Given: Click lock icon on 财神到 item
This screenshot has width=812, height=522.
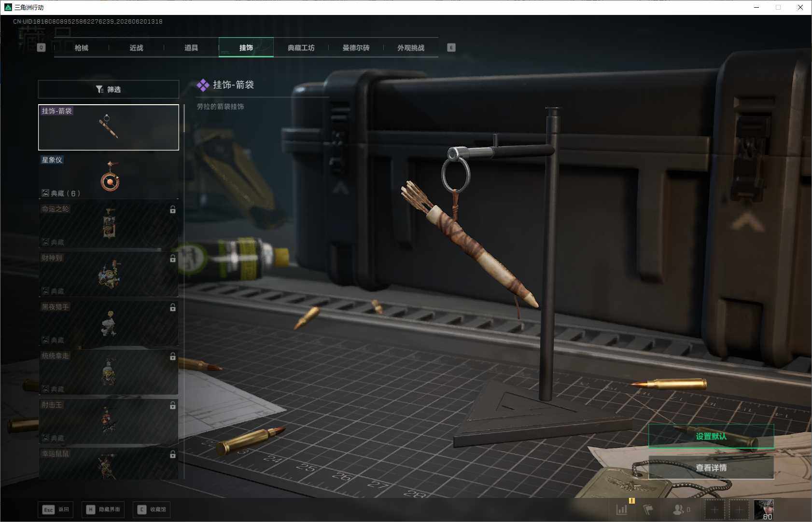Looking at the screenshot, I should [173, 259].
